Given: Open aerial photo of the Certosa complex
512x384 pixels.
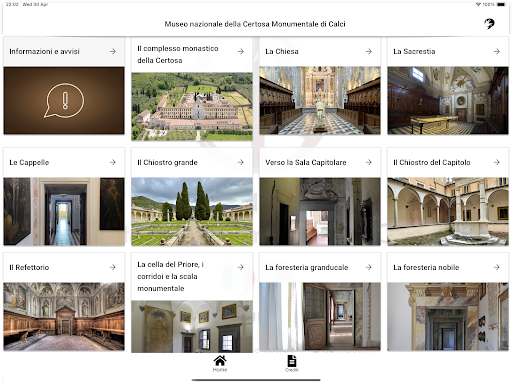Looking at the screenshot, I should click(192, 106).
